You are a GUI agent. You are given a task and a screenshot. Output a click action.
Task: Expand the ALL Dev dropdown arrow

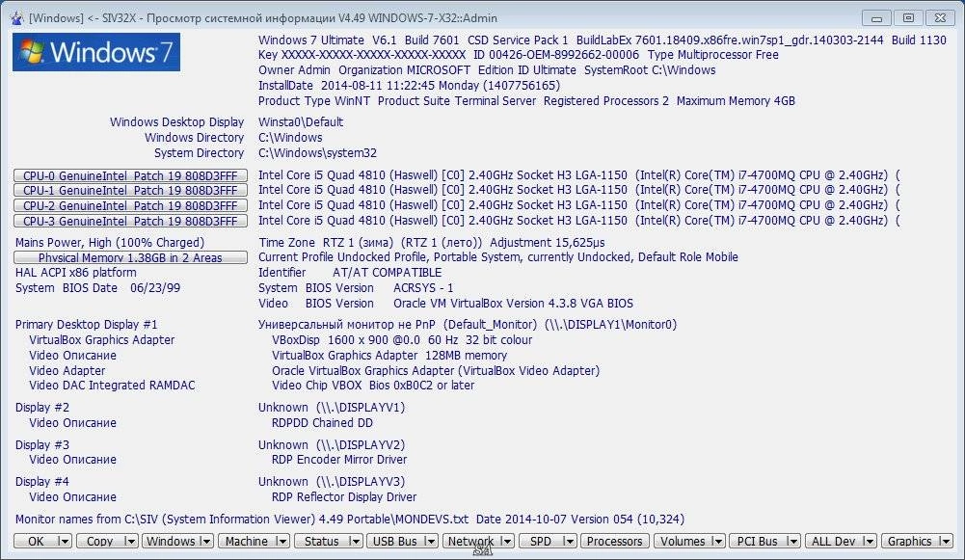869,541
